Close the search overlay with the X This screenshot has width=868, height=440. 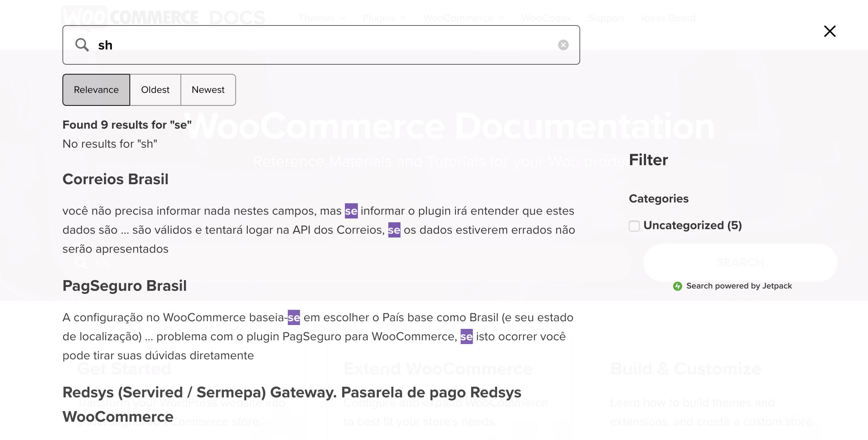[830, 31]
